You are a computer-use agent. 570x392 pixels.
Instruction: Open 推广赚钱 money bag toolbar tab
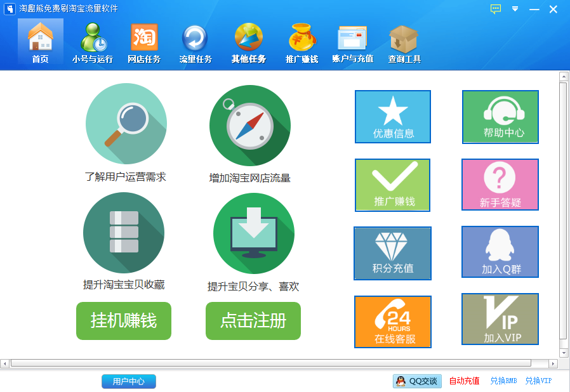[x=302, y=42]
